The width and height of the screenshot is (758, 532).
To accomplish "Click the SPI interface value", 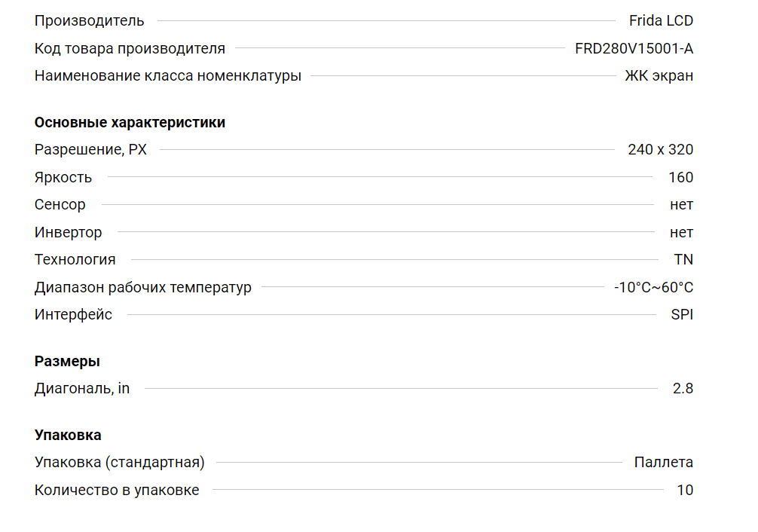I will (682, 315).
